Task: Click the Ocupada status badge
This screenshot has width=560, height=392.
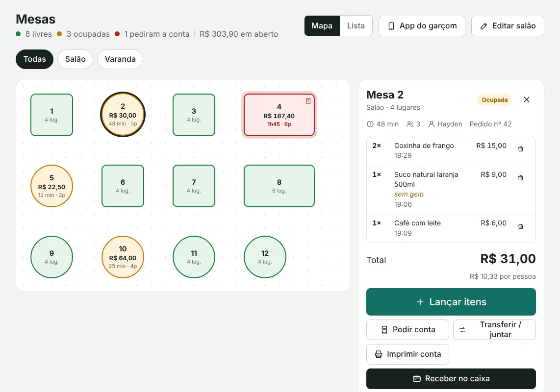Action: (495, 100)
